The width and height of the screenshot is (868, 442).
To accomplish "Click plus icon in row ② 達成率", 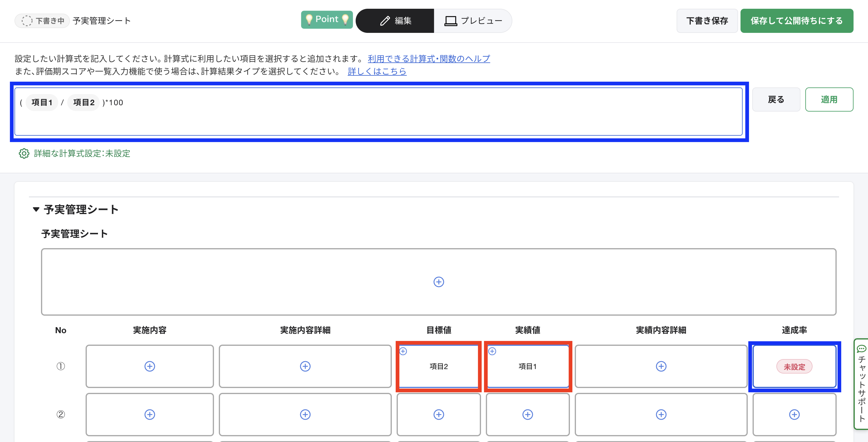I will 794,414.
